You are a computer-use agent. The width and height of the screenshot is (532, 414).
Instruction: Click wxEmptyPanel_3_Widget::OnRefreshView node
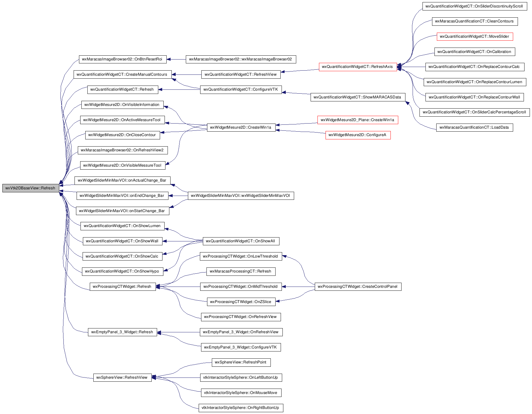(241, 332)
